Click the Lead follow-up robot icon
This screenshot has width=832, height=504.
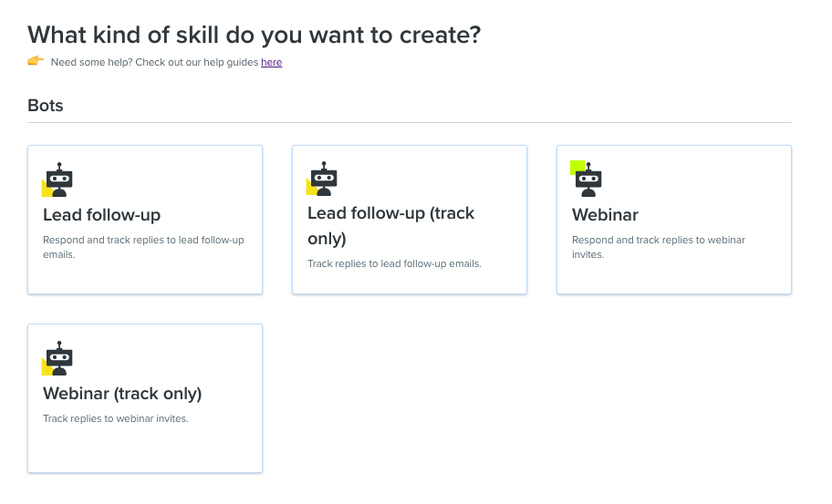click(x=58, y=180)
